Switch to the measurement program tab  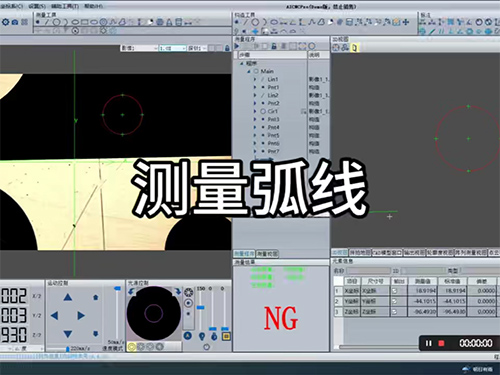[x=244, y=254]
